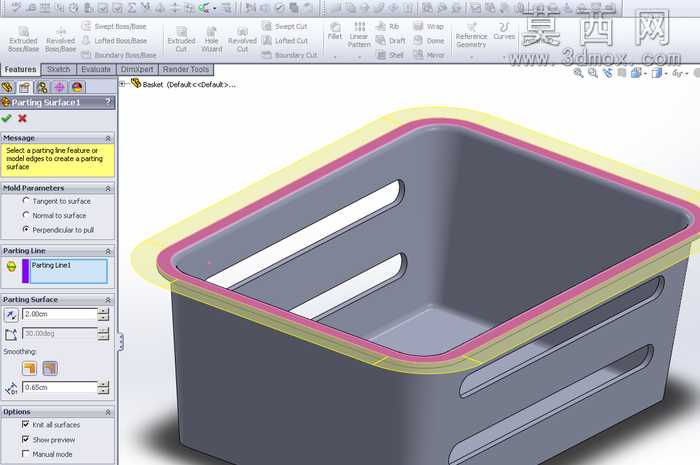700x465 pixels.
Task: Select the Dome tool
Action: coord(429,41)
